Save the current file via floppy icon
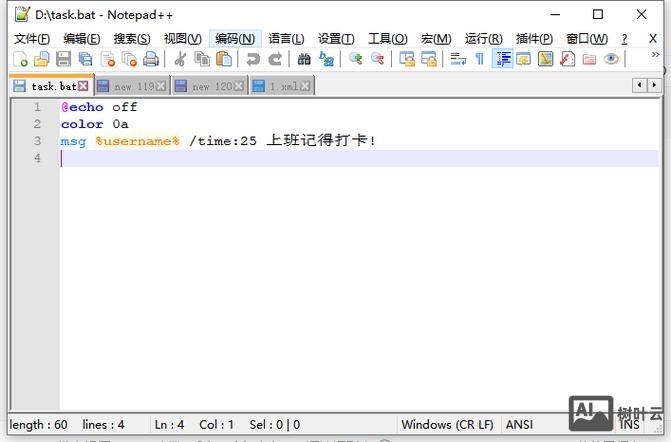671x442 pixels. 63,59
